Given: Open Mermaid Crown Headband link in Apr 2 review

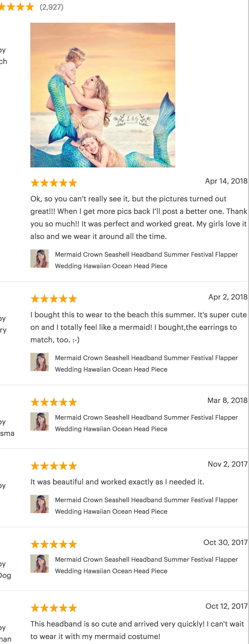Looking at the screenshot, I should (146, 364).
